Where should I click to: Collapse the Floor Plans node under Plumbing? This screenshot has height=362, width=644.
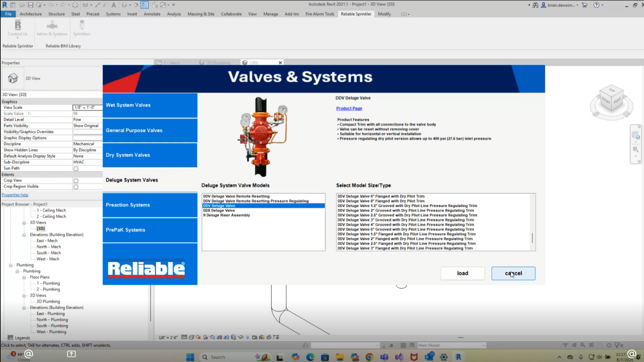click(x=24, y=277)
